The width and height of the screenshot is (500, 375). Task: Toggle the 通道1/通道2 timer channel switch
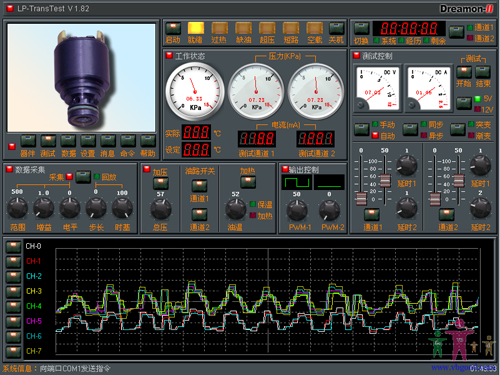pyautogui.click(x=457, y=32)
